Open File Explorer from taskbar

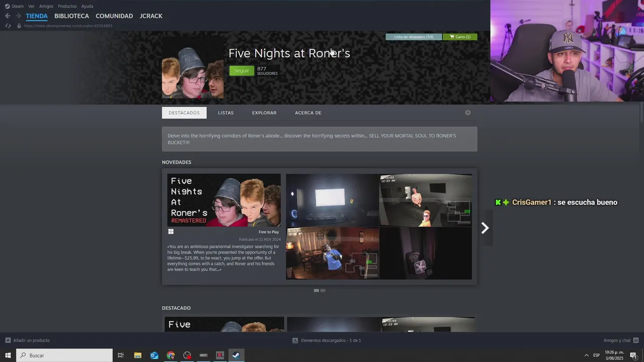tap(137, 355)
